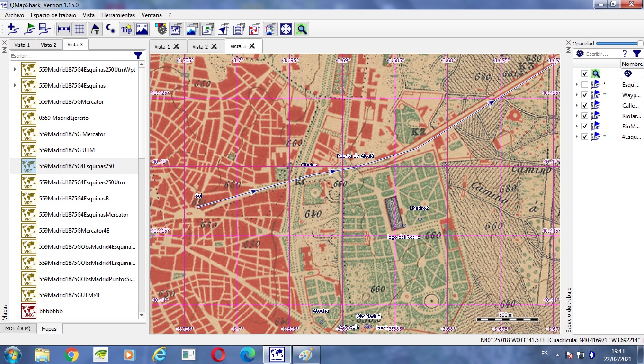
Task: Select the distance ruler toolbar icon
Action: pos(63,29)
